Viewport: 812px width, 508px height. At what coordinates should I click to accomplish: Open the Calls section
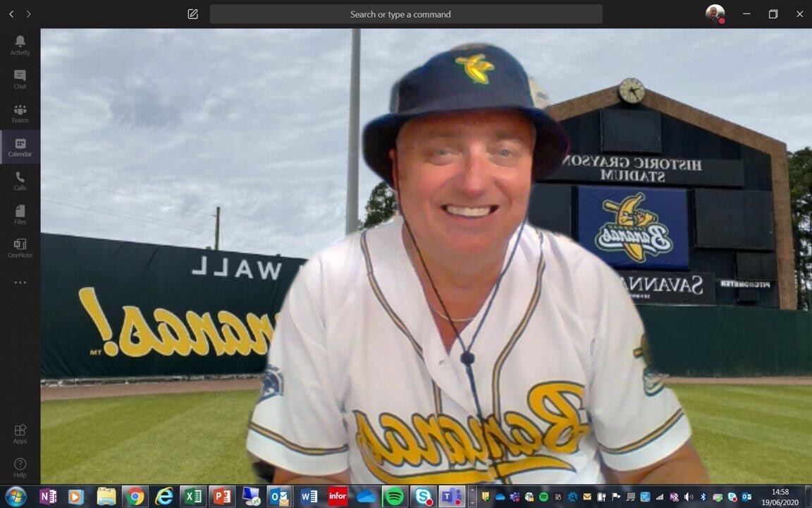pos(20,181)
